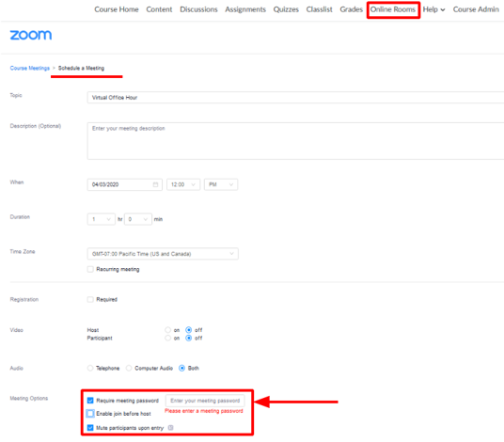Open the Quizzes tab
Screen dimensions: 504x442
(x=286, y=9)
